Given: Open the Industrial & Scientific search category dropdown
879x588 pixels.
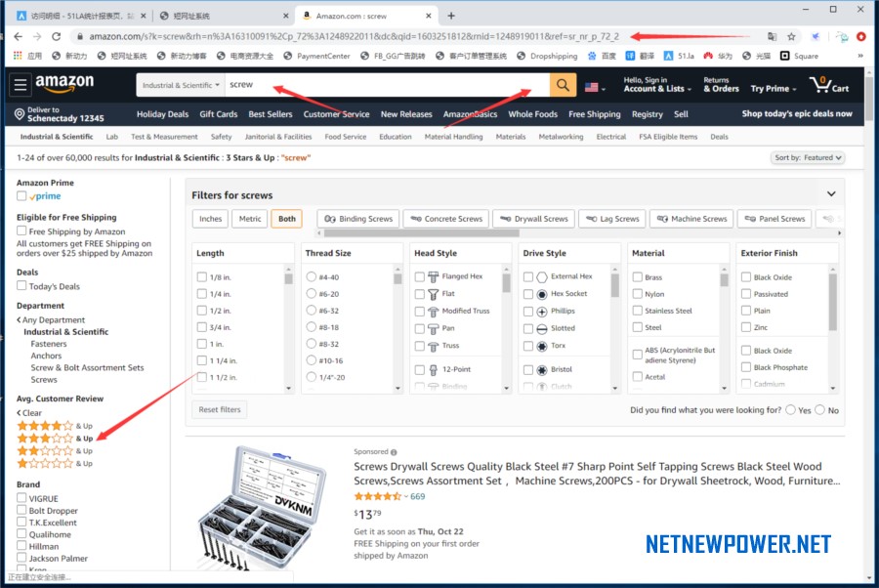Looking at the screenshot, I should click(x=181, y=85).
